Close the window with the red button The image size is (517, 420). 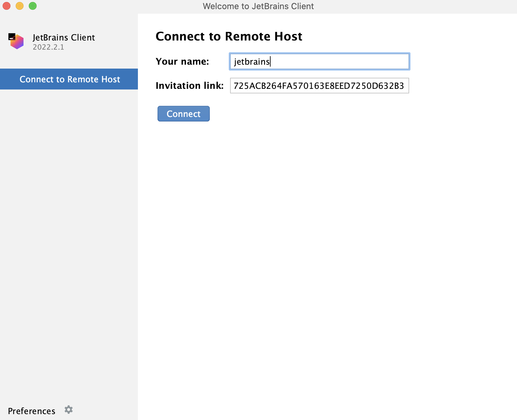(x=7, y=6)
